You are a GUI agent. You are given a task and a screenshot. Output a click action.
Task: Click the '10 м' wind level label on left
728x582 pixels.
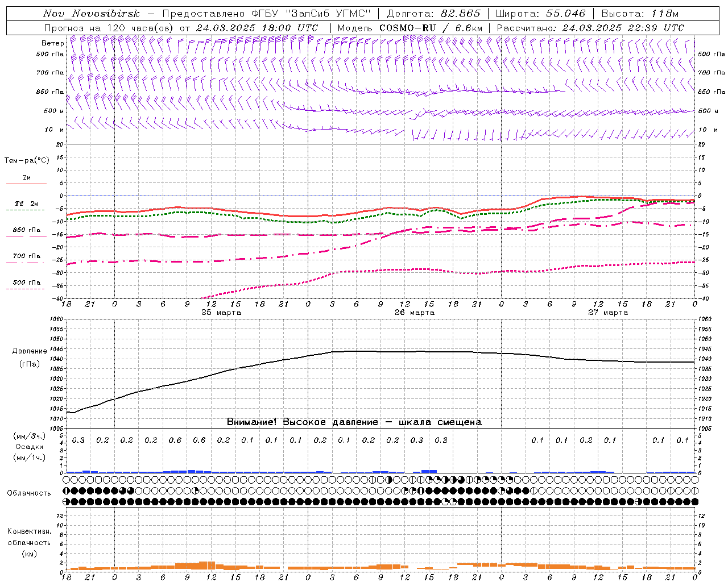tap(55, 130)
